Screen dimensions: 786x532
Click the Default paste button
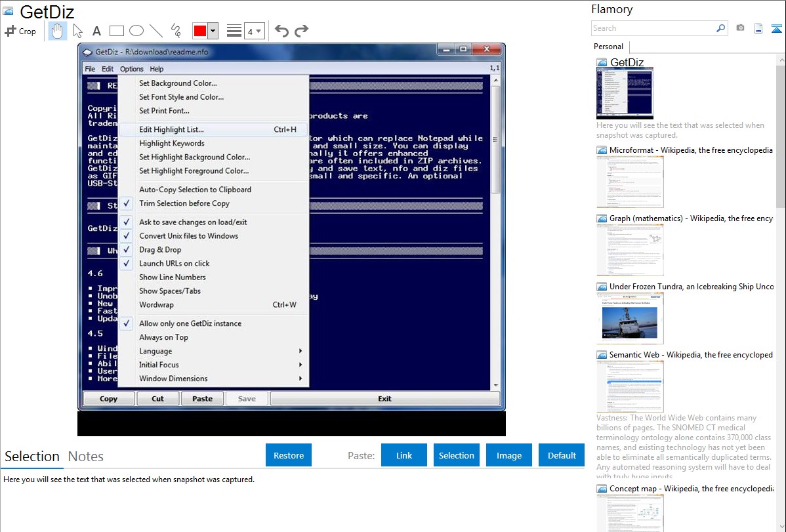[562, 455]
